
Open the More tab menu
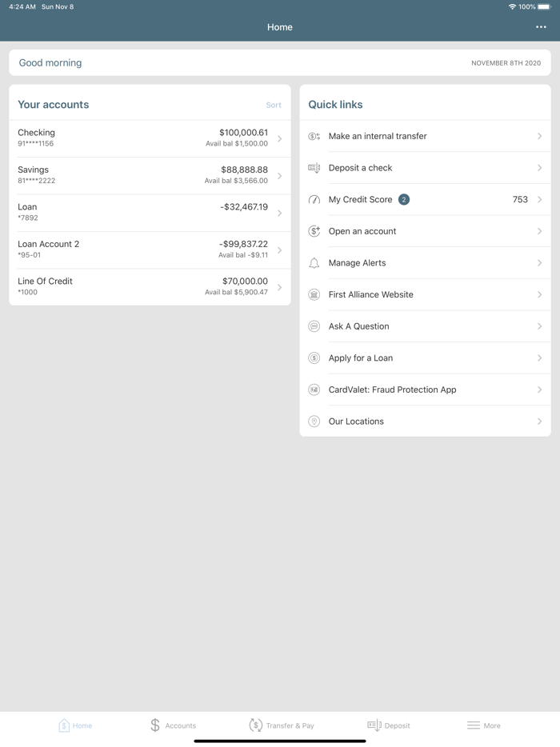click(x=483, y=725)
